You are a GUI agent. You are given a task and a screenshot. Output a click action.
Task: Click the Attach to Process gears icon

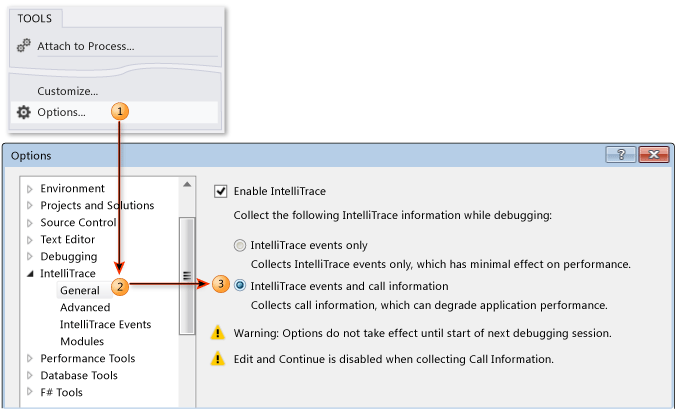click(24, 46)
